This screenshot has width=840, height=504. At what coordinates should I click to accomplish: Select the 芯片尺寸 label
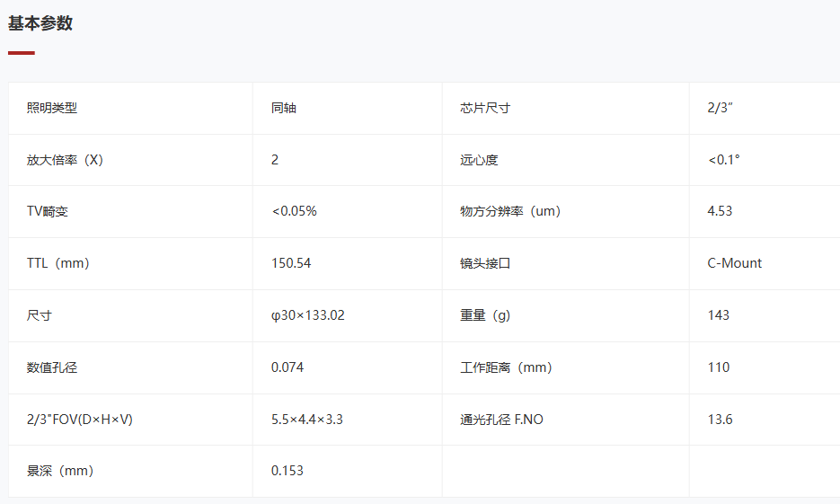485,108
